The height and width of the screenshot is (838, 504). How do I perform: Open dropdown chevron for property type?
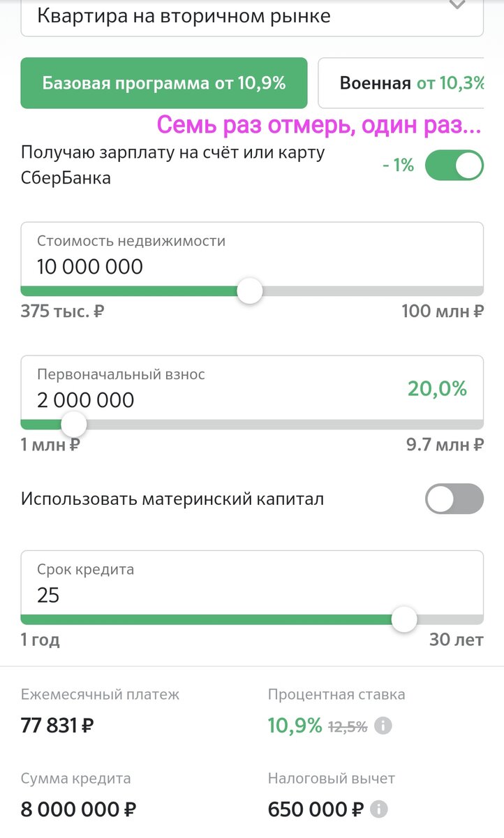coord(457,4)
